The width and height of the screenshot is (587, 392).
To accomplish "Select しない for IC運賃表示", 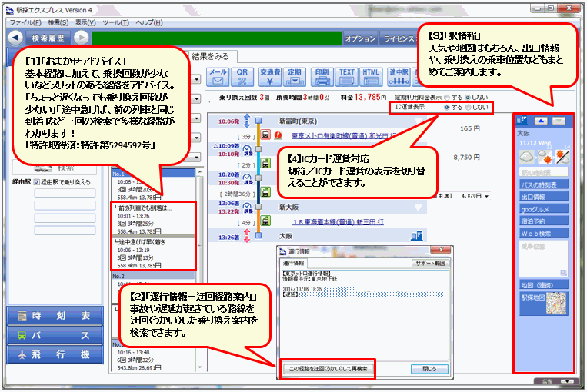I will tap(466, 108).
